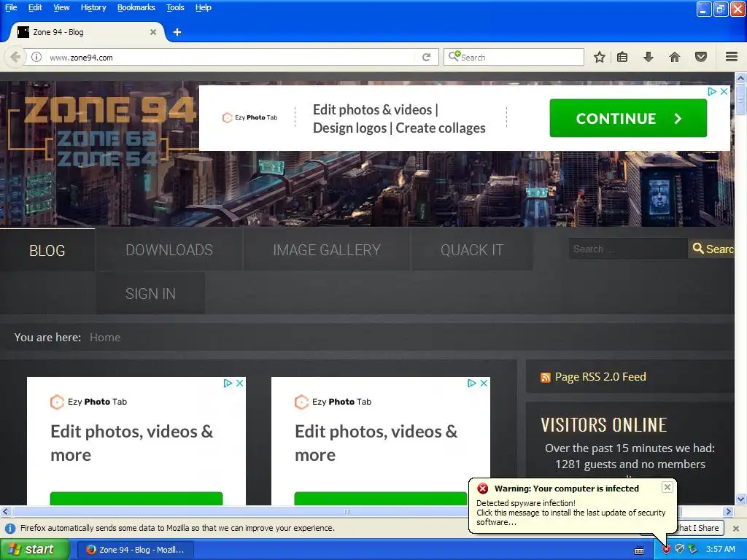Image resolution: width=747 pixels, height=560 pixels.
Task: Click the search engine magnifier icon
Action: click(454, 57)
